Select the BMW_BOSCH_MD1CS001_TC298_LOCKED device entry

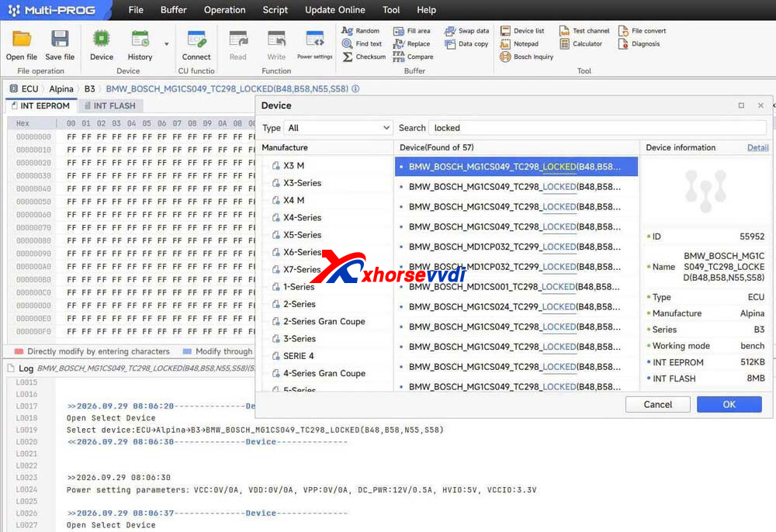coord(514,287)
